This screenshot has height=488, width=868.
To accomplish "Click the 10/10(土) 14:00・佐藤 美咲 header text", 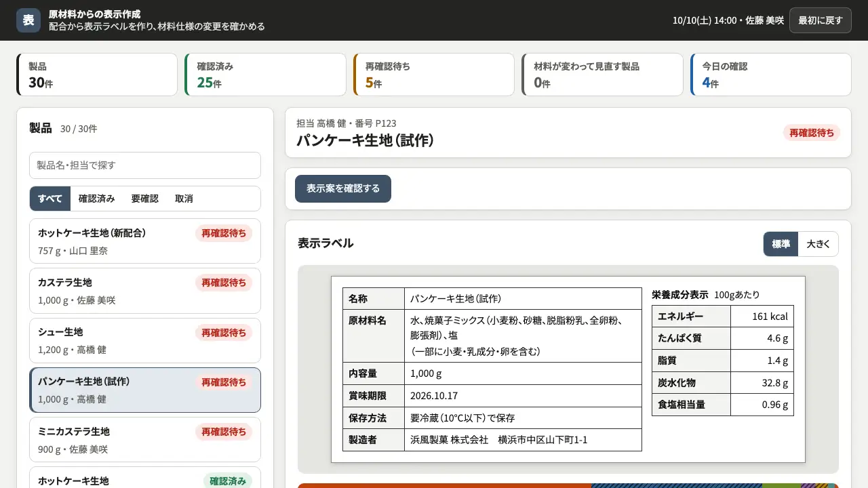I will click(728, 20).
